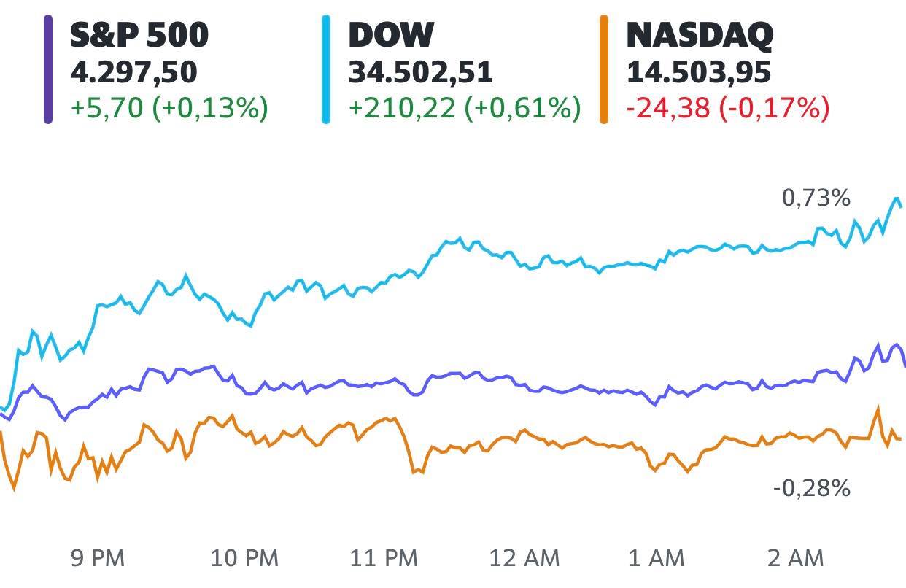906x588 pixels.
Task: Open the NASDAQ index title
Action: pos(700,35)
